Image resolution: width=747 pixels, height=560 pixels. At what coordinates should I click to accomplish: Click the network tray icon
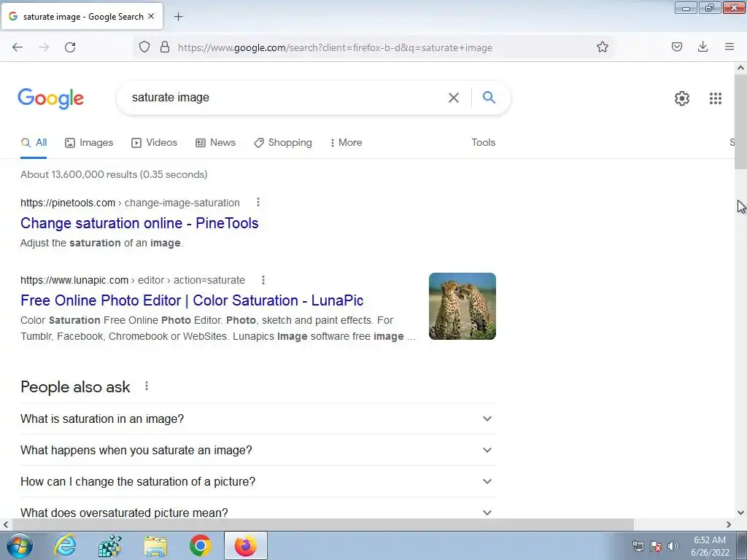[638, 546]
